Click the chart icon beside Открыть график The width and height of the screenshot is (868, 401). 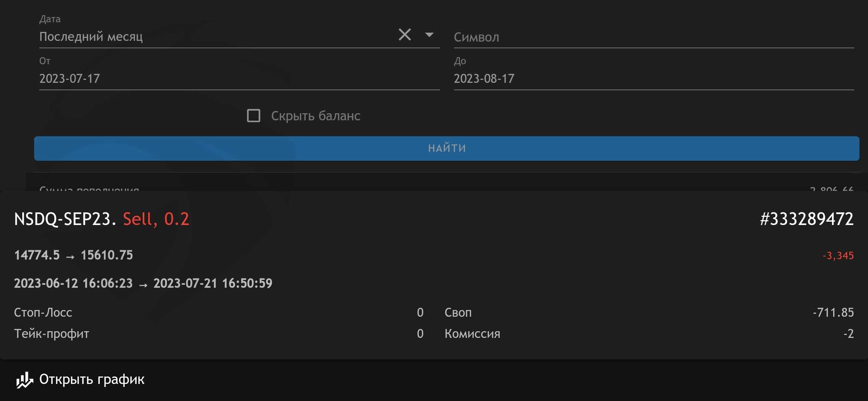[x=24, y=380]
